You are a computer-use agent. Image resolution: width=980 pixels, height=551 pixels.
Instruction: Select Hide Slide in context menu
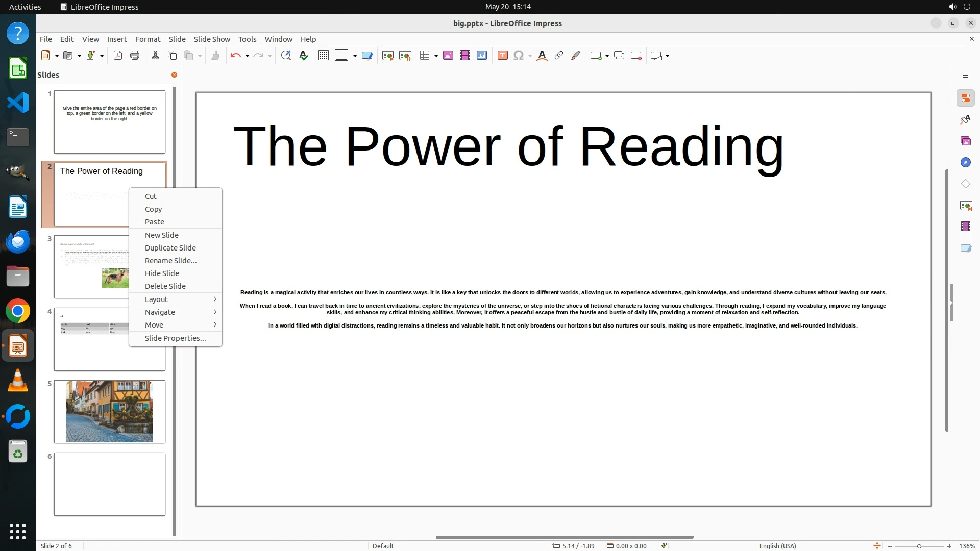162,273
